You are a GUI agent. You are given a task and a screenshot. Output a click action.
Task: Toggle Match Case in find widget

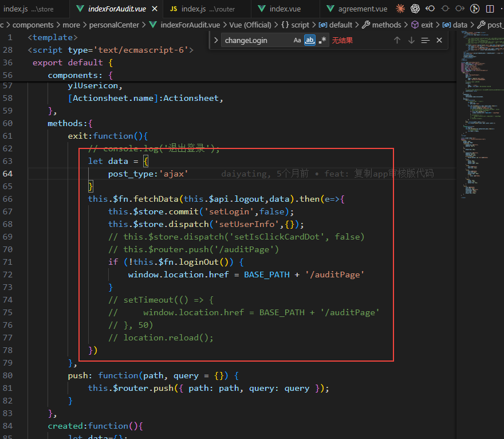(297, 40)
